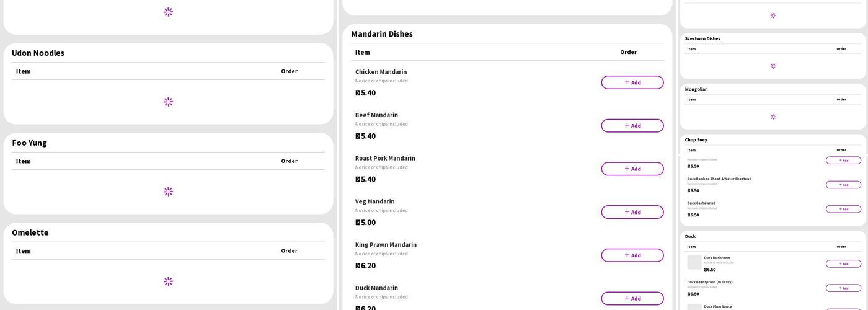Select the Udon Noodles section heading
Screen dimensions: 868x310
pos(38,53)
